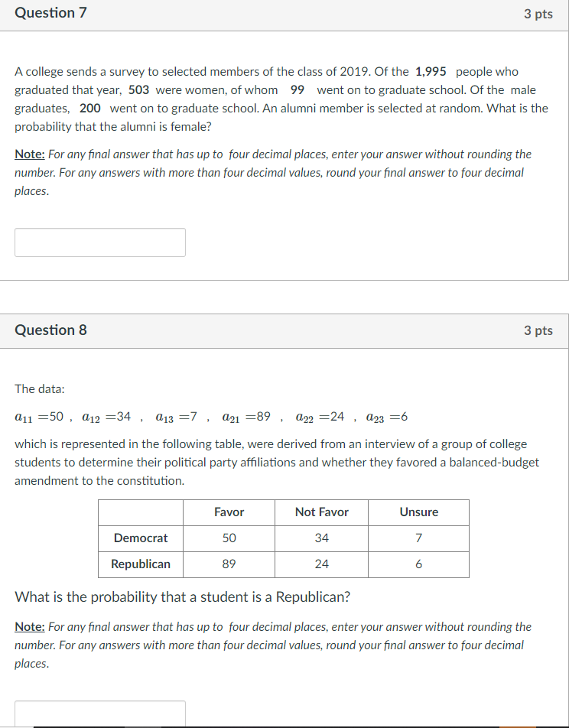Select the table cell containing 89

pyautogui.click(x=229, y=564)
